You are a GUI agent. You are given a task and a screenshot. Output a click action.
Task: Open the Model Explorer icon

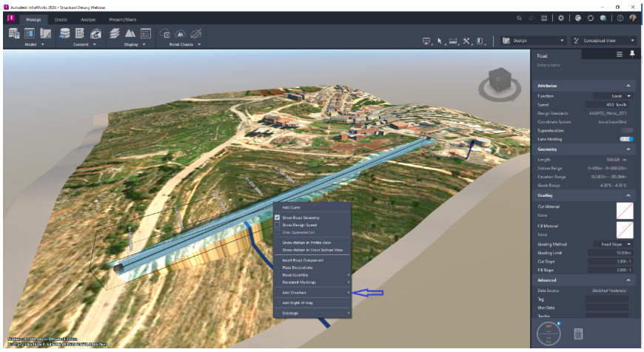(x=14, y=33)
